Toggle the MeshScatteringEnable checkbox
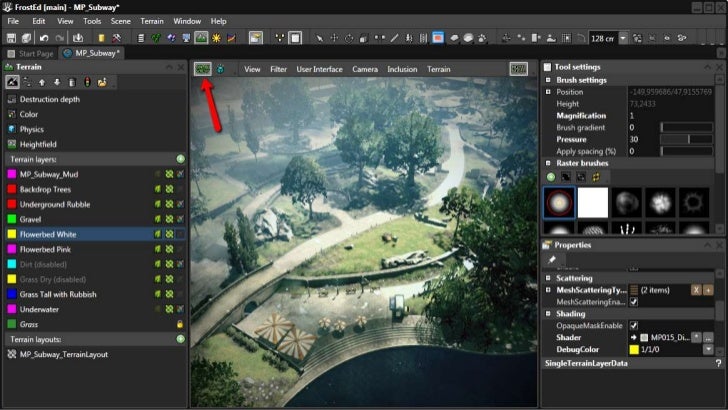728x410 pixels. (x=633, y=302)
